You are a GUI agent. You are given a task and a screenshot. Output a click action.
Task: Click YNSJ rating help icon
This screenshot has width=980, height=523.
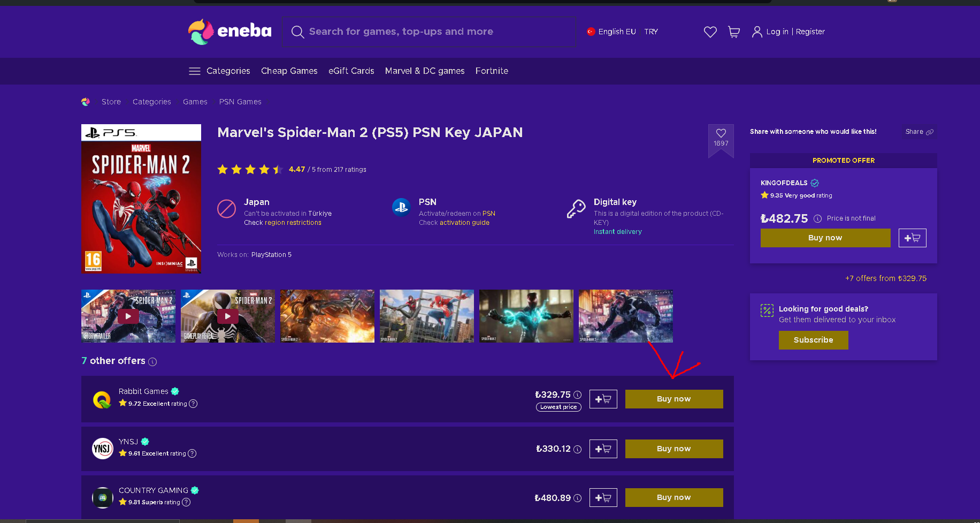coord(192,453)
